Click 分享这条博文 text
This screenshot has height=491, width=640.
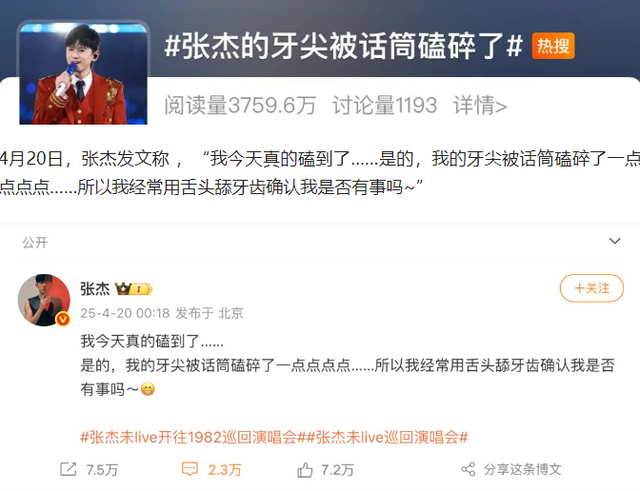[x=522, y=469]
